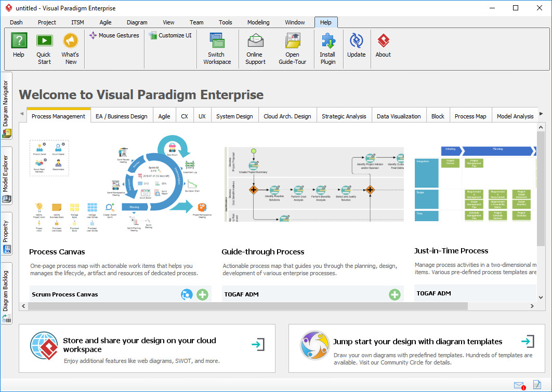Open the Process Canvas thumbnail image
The image size is (552, 392).
pos(121,184)
